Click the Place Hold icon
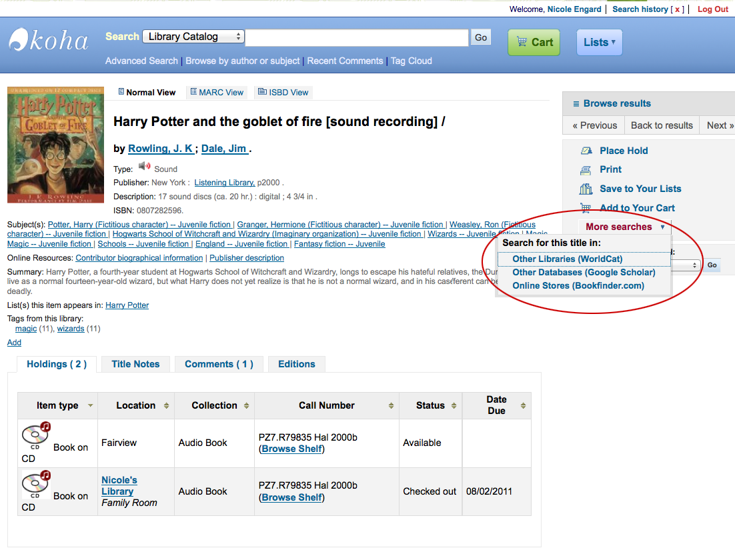Image resolution: width=735 pixels, height=560 pixels. [586, 151]
